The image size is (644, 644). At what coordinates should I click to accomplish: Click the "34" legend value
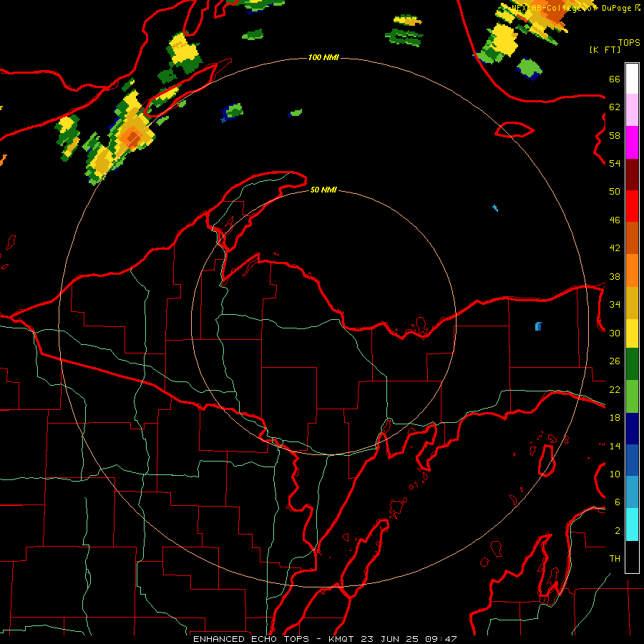tap(615, 305)
